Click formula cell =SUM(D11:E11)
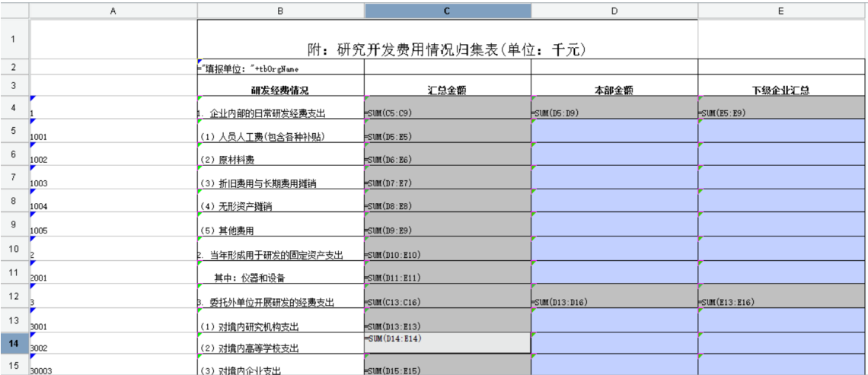Viewport: 868px width, 375px height. coord(448,272)
